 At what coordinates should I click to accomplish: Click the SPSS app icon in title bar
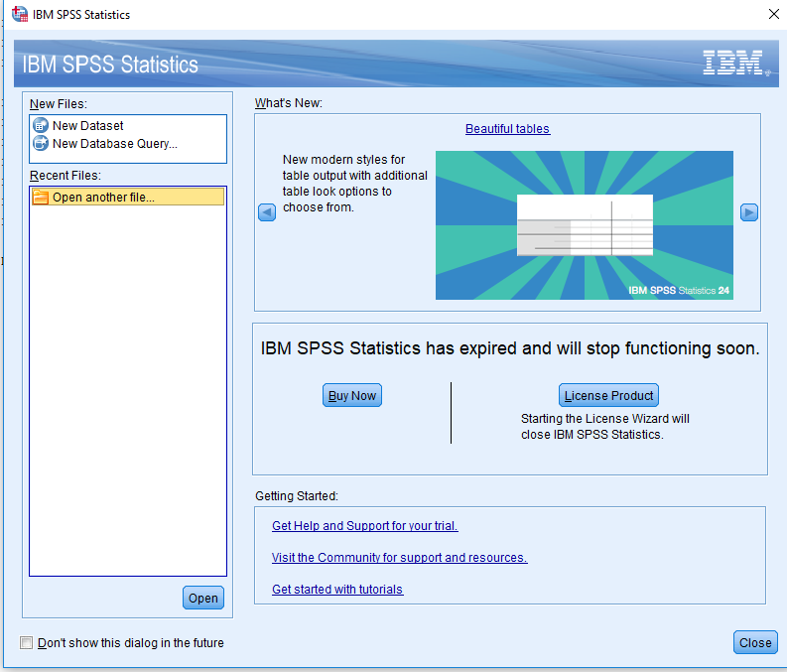point(20,14)
